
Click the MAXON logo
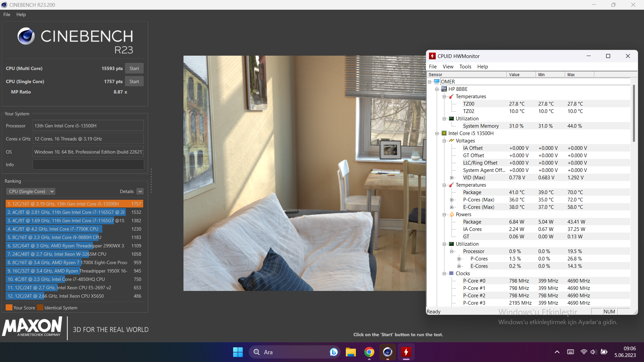coord(32,327)
